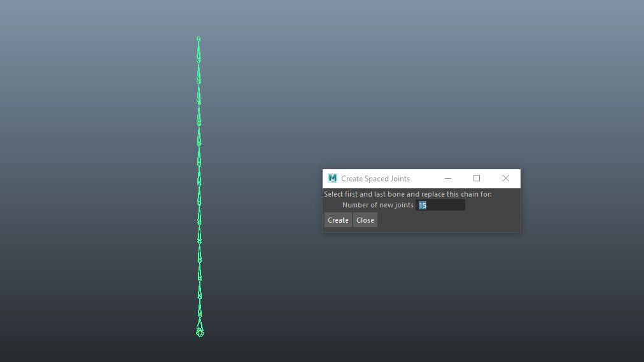Close the Create Spaced Joints window via X
Image resolution: width=644 pixels, height=362 pixels.
pyautogui.click(x=505, y=178)
